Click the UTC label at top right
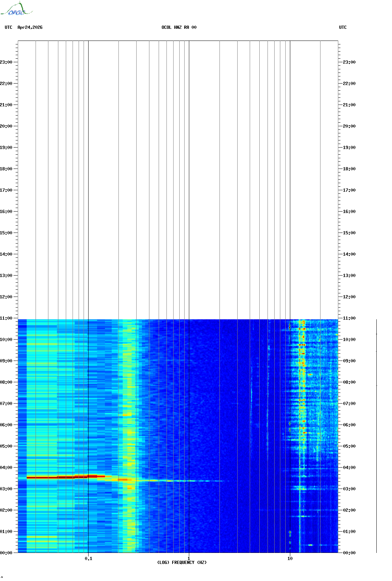Screen dimensions: 392x581 [343, 27]
